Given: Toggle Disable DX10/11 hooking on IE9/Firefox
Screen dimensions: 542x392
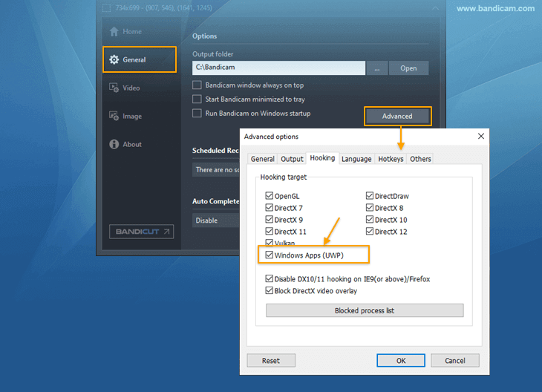Looking at the screenshot, I should [270, 278].
